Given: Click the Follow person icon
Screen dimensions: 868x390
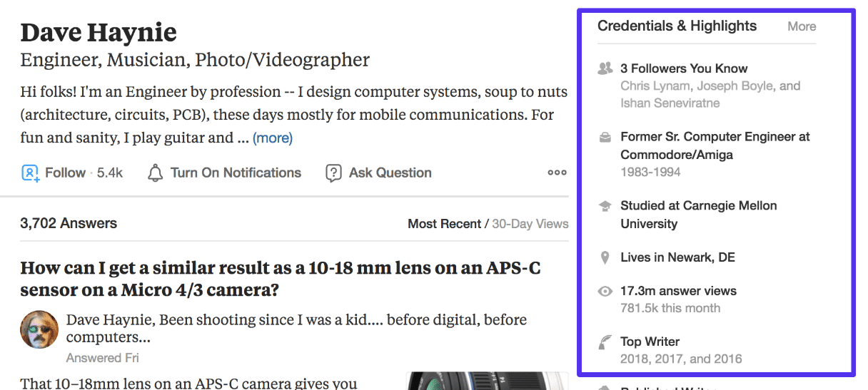Looking at the screenshot, I should pos(30,173).
